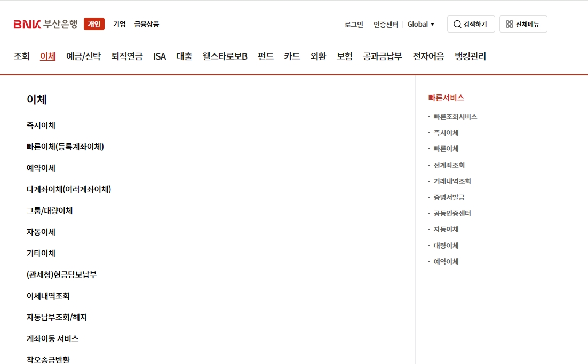Select the 개인 banking tab
The width and height of the screenshot is (588, 364).
[94, 24]
